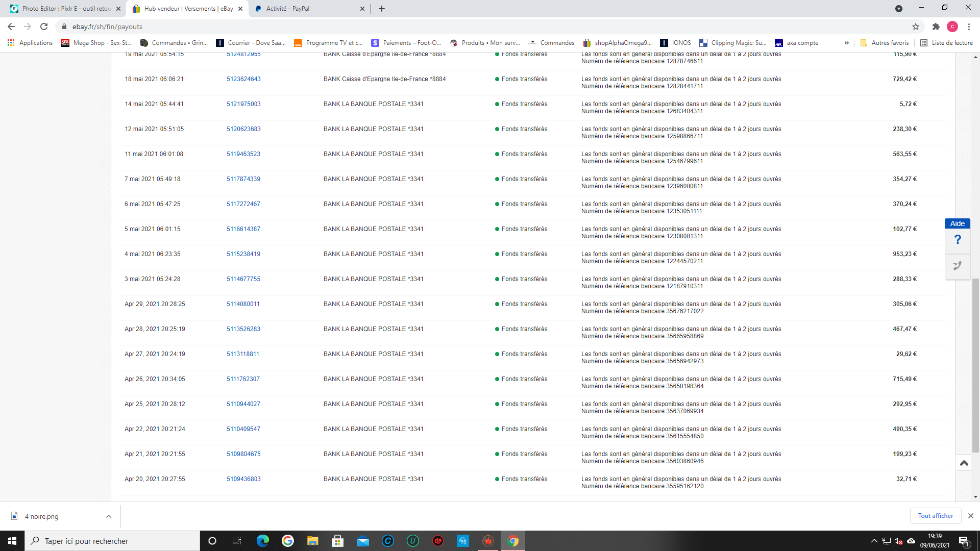Open payout link 5123624643

point(243,79)
